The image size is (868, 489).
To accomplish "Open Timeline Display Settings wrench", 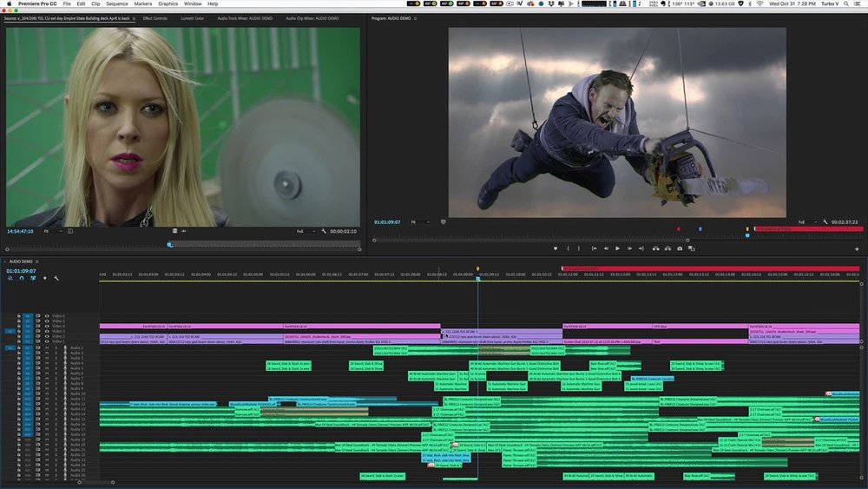I will pos(56,278).
